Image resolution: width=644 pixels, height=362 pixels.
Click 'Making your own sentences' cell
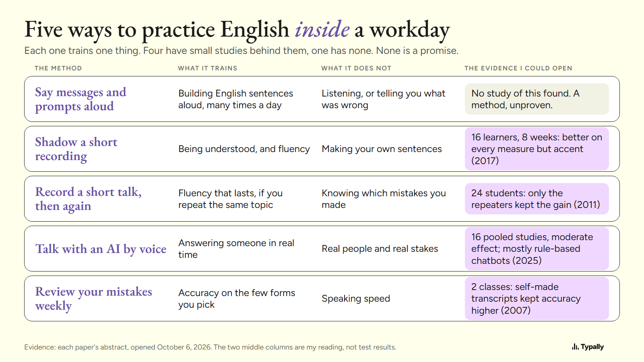(x=382, y=149)
